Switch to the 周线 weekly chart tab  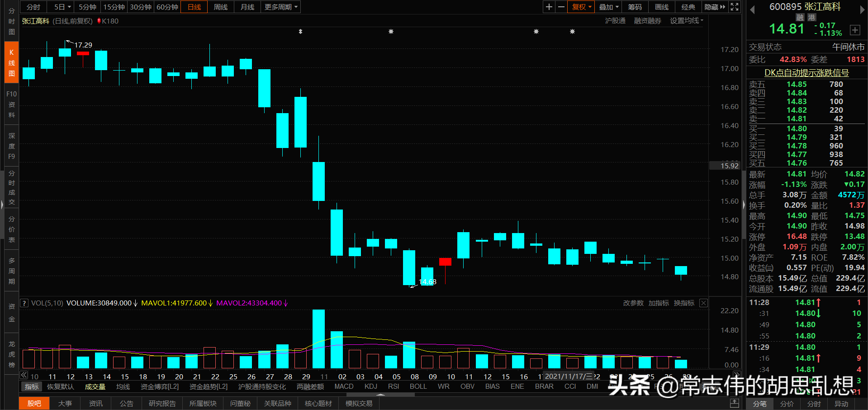tap(220, 7)
